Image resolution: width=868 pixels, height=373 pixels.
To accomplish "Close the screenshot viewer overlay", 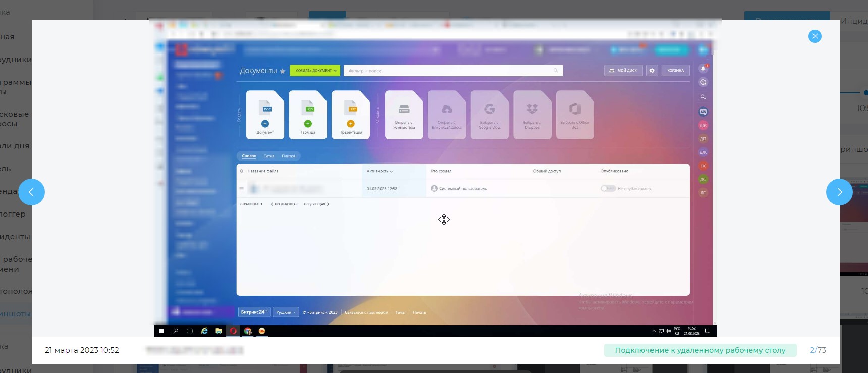I will tap(815, 36).
